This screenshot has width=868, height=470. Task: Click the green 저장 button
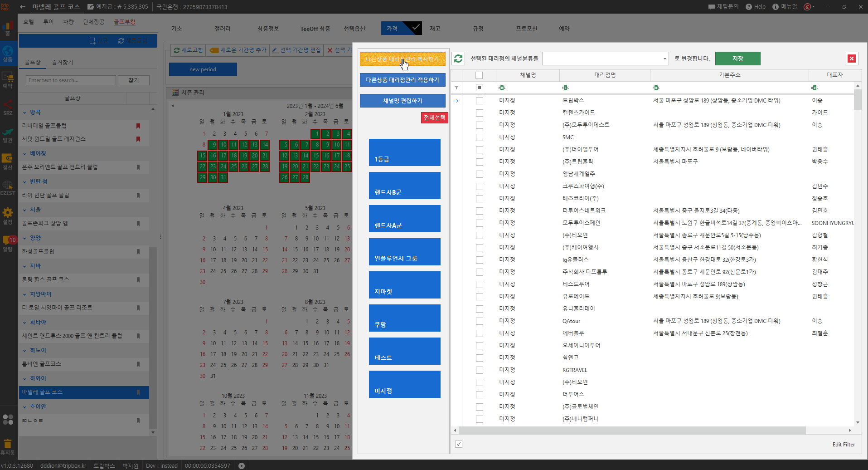click(738, 59)
